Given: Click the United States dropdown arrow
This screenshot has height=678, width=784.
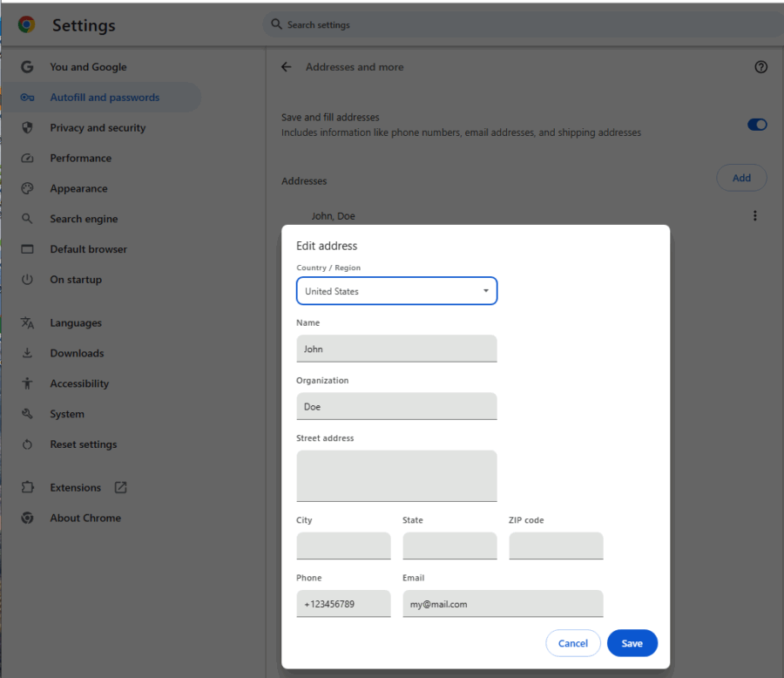Looking at the screenshot, I should tap(485, 291).
